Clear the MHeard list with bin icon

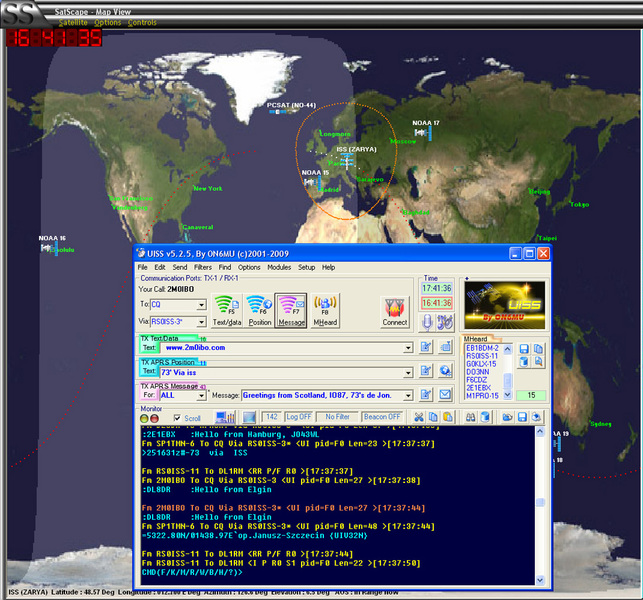tap(524, 362)
